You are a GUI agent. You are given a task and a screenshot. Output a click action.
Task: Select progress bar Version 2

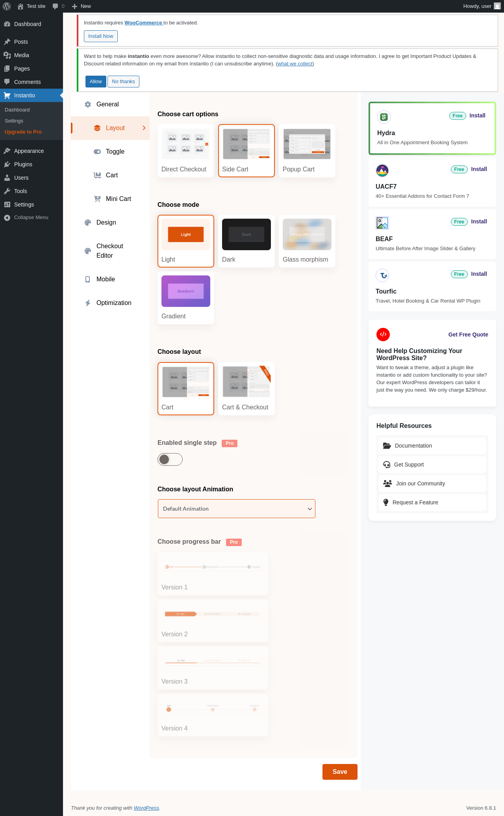[213, 621]
